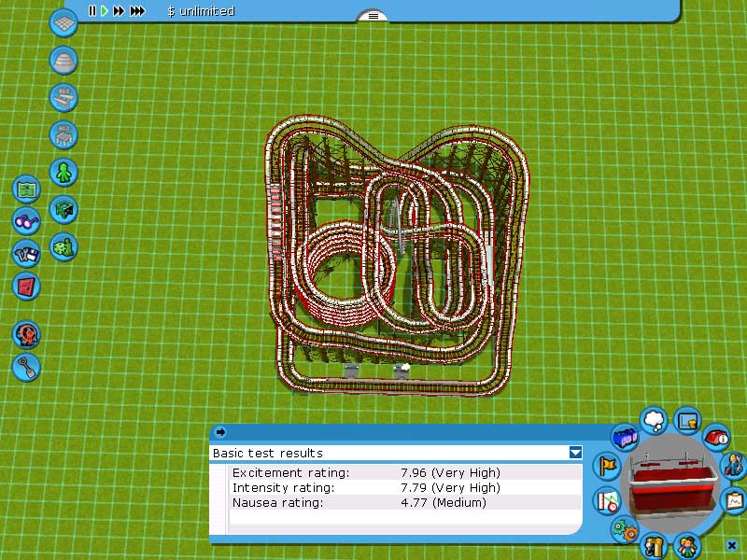Set game to normal play speed
The height and width of the screenshot is (560, 747).
click(x=105, y=11)
